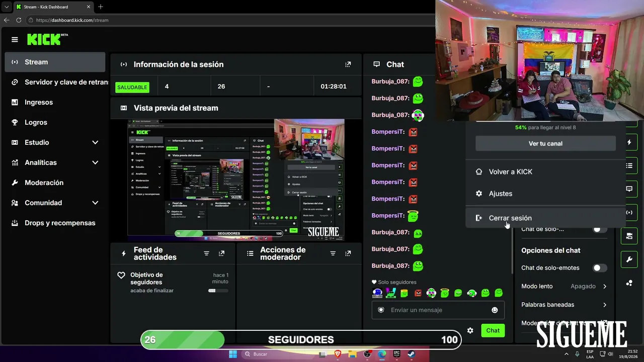The width and height of the screenshot is (644, 362).
Task: Close the Stream - Kick Dashboard tab
Action: [x=89, y=7]
